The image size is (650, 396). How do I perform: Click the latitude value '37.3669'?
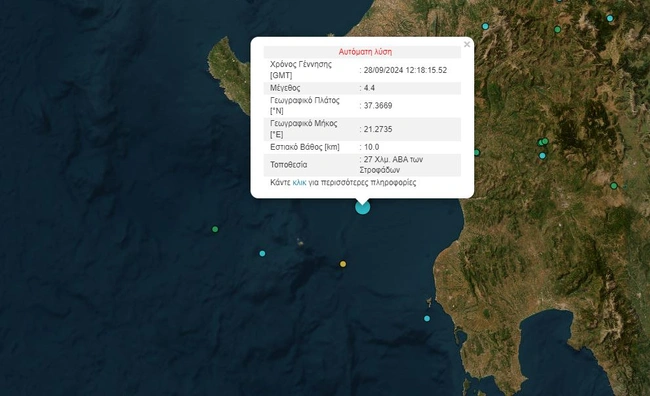(x=378, y=106)
